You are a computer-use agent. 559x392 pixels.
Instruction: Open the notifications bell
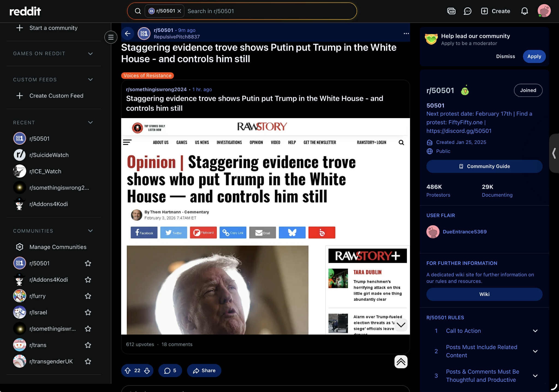(x=524, y=11)
